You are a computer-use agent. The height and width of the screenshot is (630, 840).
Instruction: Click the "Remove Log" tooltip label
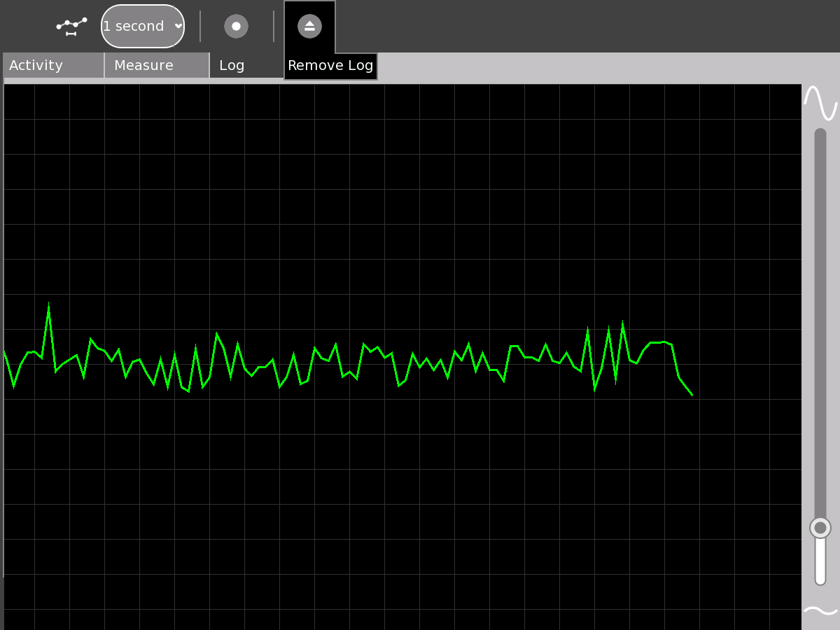pos(330,66)
